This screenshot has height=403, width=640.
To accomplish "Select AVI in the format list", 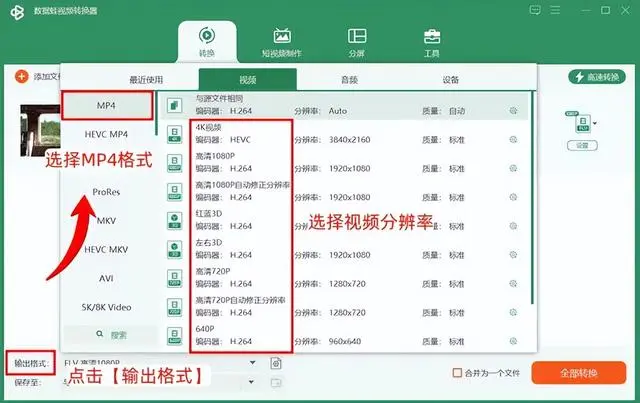I will pos(107,278).
